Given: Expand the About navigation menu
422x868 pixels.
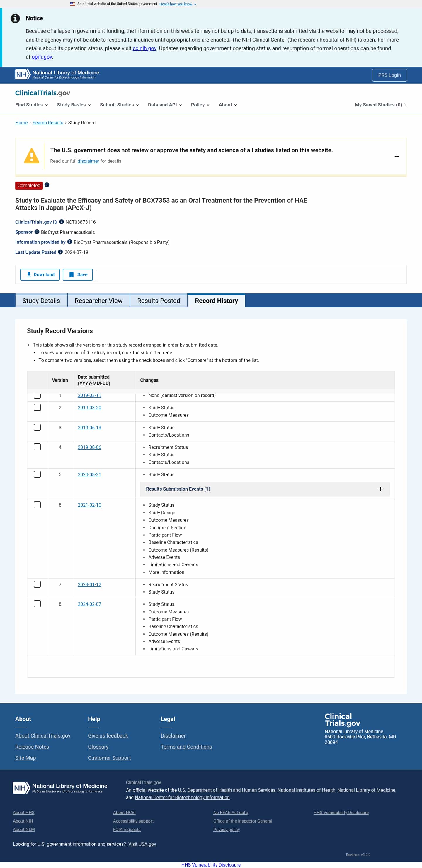Looking at the screenshot, I should tap(228, 105).
